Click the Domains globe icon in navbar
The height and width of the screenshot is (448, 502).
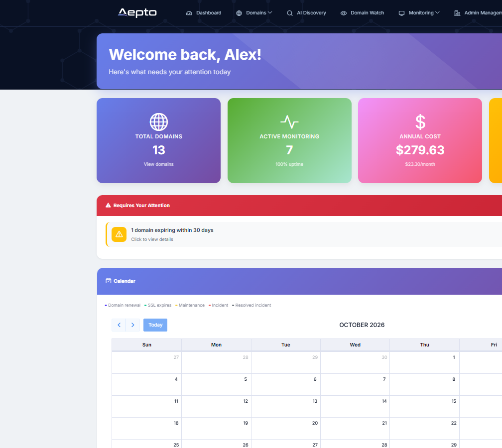tap(239, 13)
